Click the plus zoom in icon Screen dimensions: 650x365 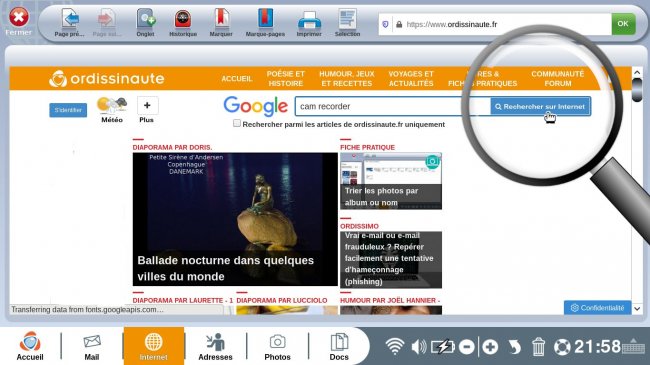pos(490,346)
